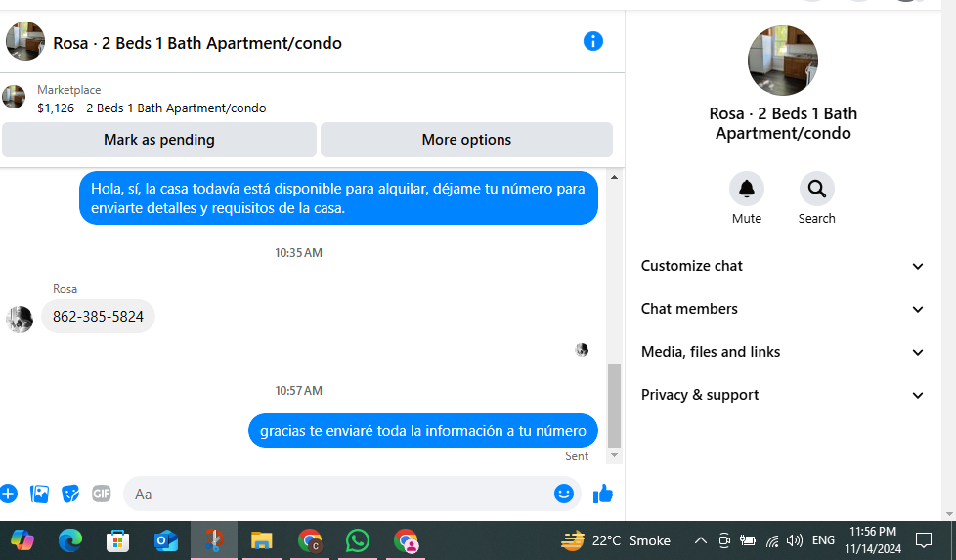Select the message starting Hola, sí, la casa

[338, 198]
